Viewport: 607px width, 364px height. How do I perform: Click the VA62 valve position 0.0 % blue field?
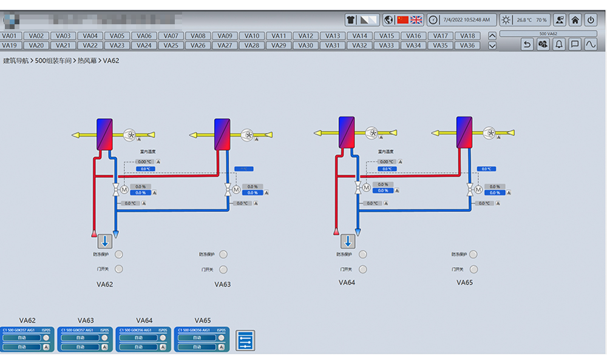click(140, 192)
